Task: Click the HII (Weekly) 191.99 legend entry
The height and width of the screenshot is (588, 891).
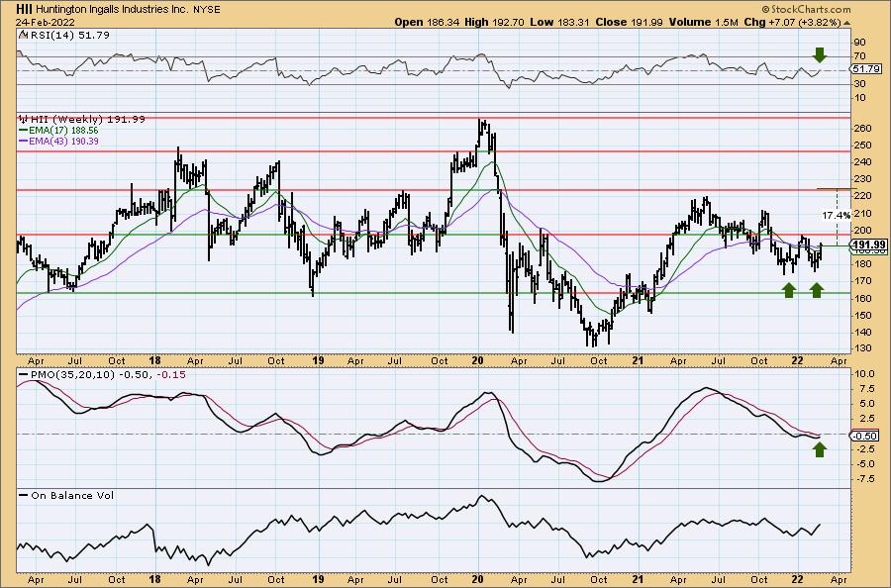Action: [87, 120]
